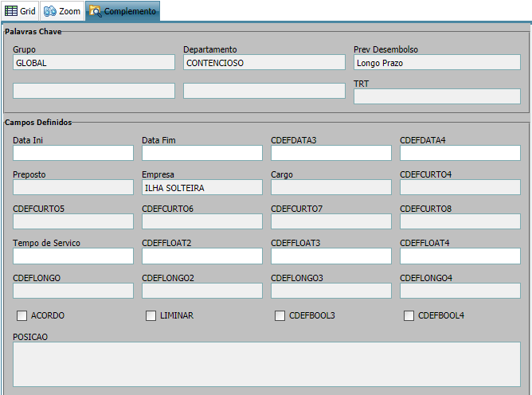Click the Prev Desembolso field

coord(437,62)
